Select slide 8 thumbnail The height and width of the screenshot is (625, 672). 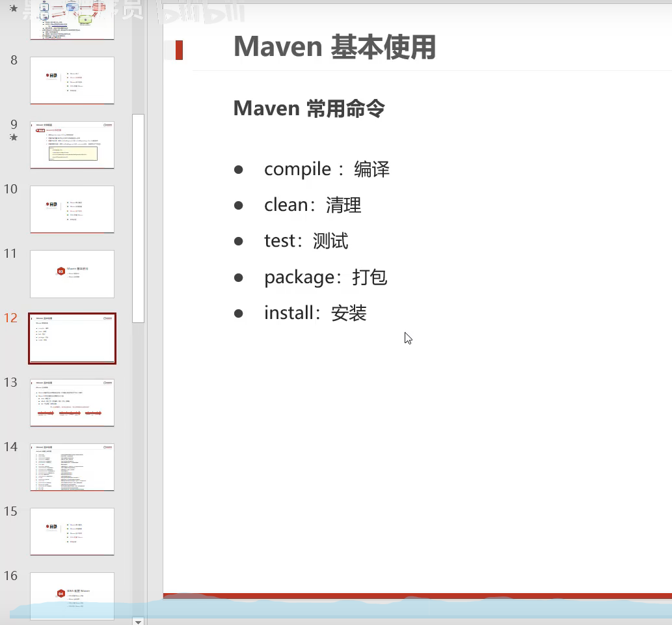click(72, 80)
